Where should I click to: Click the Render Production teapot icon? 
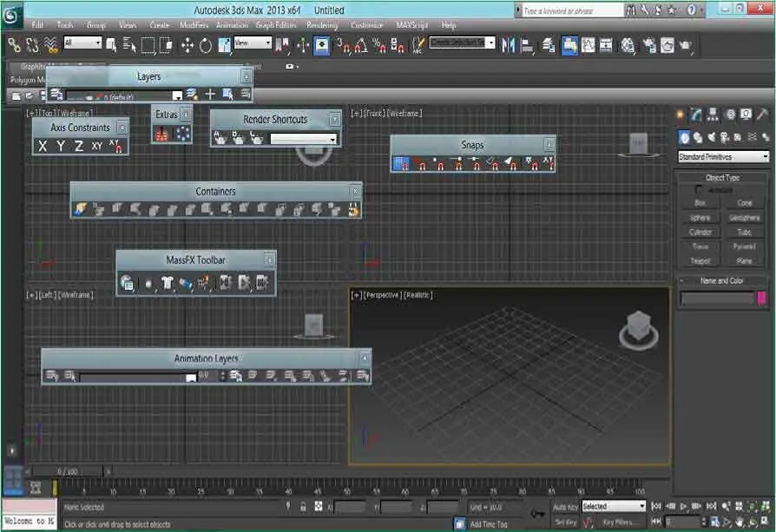[x=686, y=45]
